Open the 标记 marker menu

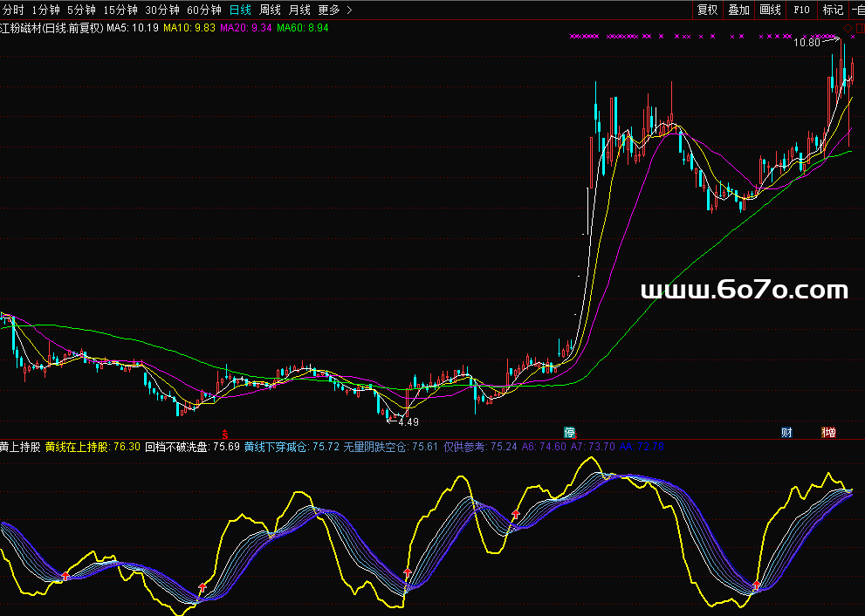[833, 10]
